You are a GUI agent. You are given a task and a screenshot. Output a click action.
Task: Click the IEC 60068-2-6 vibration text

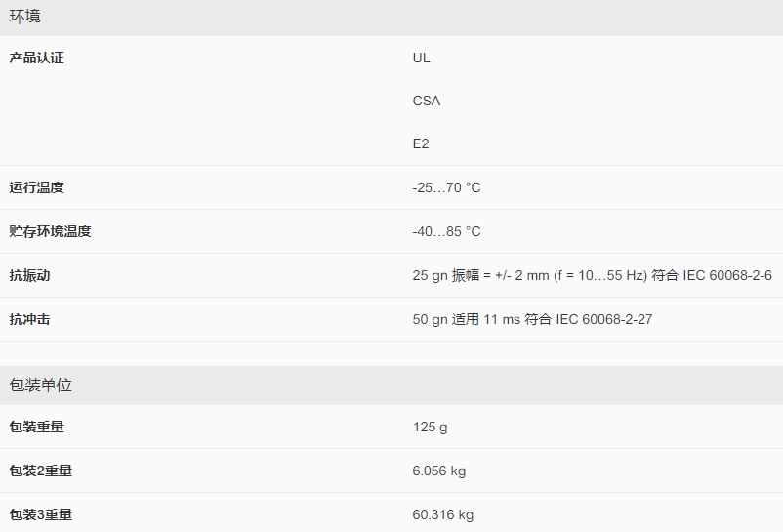pyautogui.click(x=727, y=275)
